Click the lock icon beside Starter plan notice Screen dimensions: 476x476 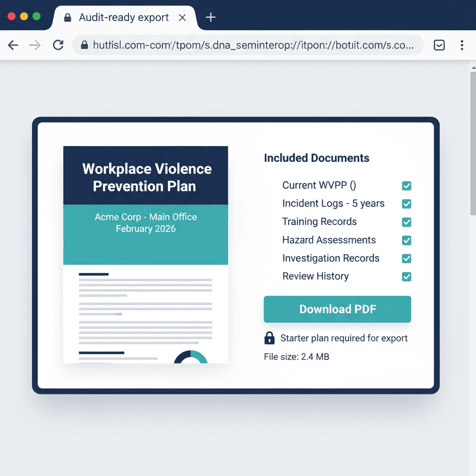(x=269, y=338)
